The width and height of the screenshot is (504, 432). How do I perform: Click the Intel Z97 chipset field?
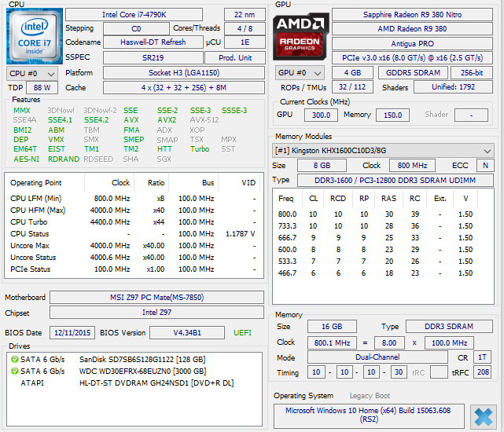156,312
